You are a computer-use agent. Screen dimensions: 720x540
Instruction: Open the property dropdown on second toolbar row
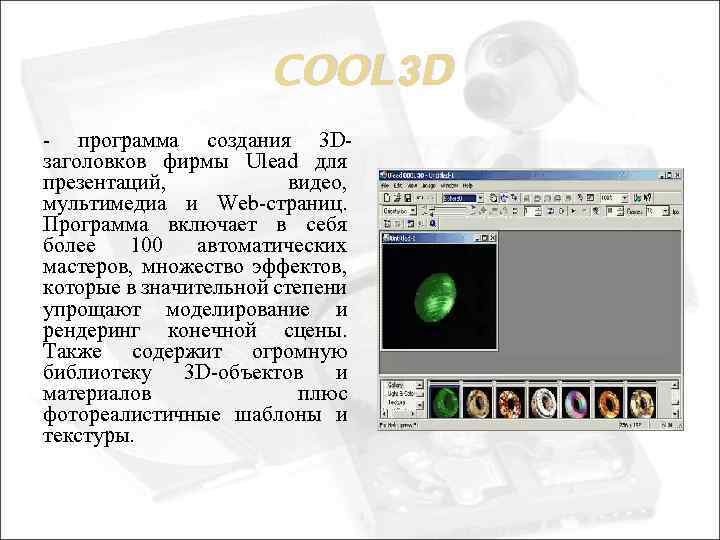pyautogui.click(x=413, y=211)
